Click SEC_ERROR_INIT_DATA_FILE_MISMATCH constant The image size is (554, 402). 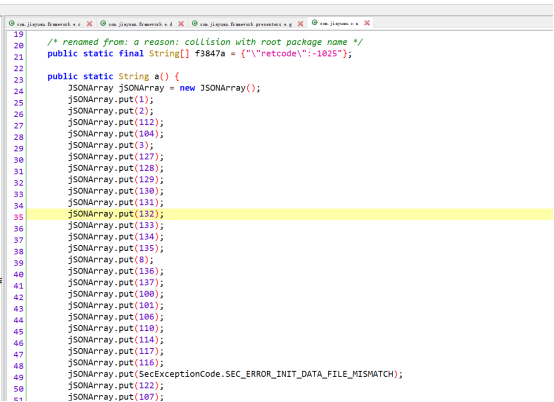[x=309, y=374]
